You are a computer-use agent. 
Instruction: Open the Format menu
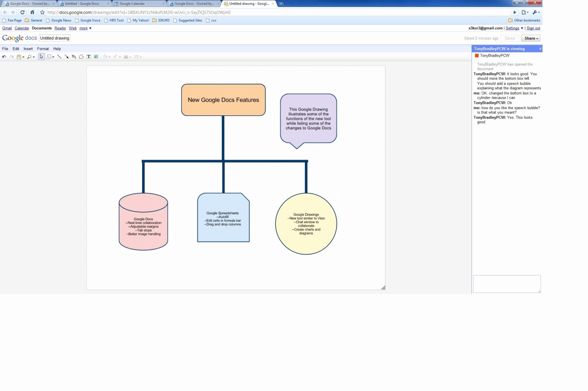[43, 49]
